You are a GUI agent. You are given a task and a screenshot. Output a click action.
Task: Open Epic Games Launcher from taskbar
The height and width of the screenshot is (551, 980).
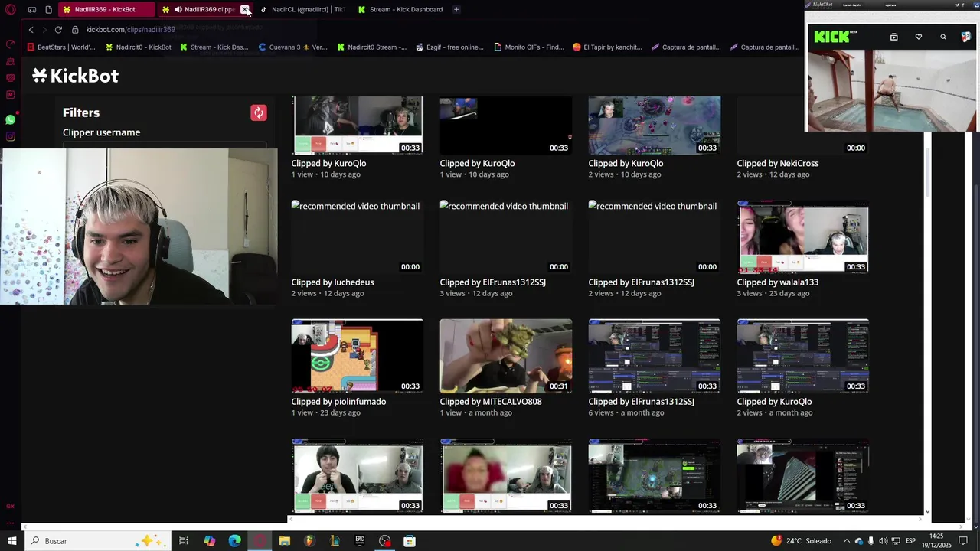360,541
